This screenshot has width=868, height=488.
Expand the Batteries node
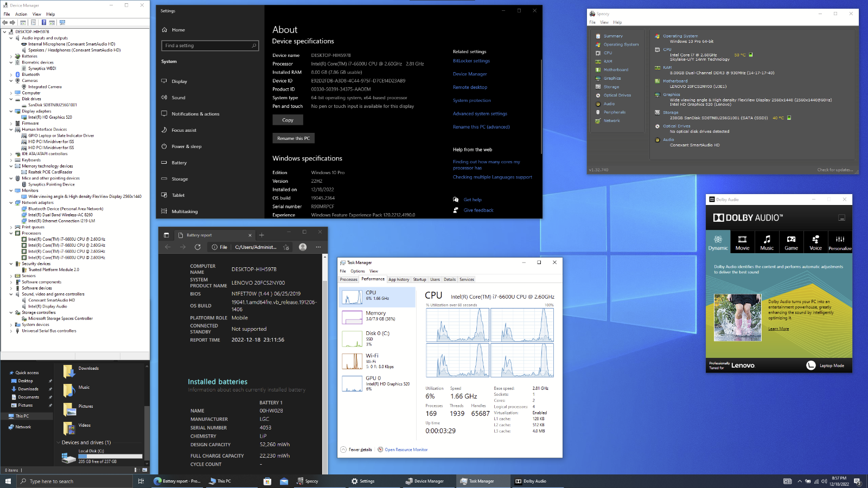pos(11,56)
